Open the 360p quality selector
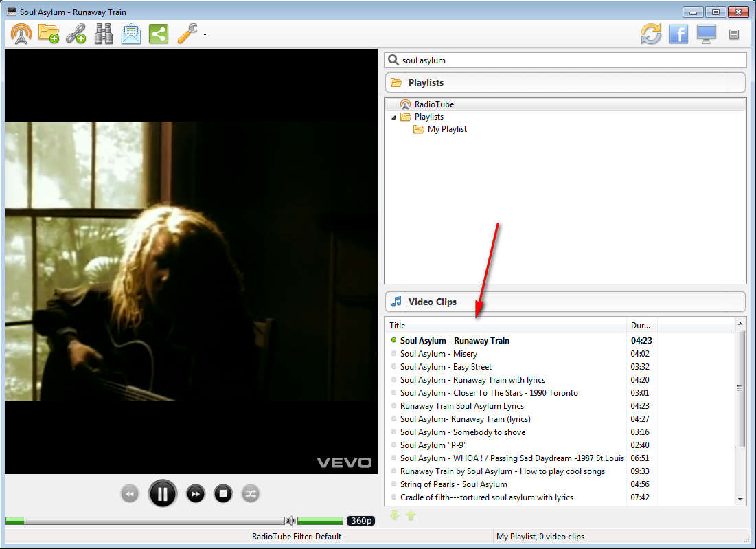 pos(361,521)
